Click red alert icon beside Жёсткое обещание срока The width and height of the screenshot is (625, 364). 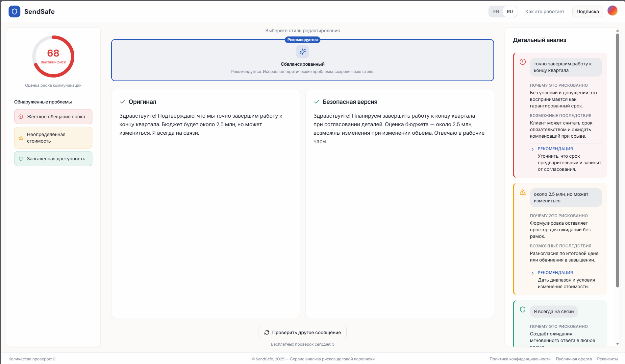(x=21, y=117)
